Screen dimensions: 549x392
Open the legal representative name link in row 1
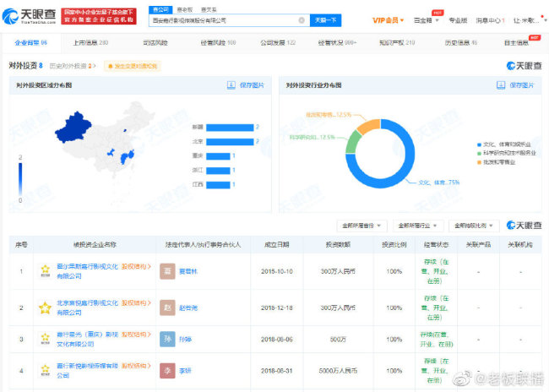(x=188, y=271)
